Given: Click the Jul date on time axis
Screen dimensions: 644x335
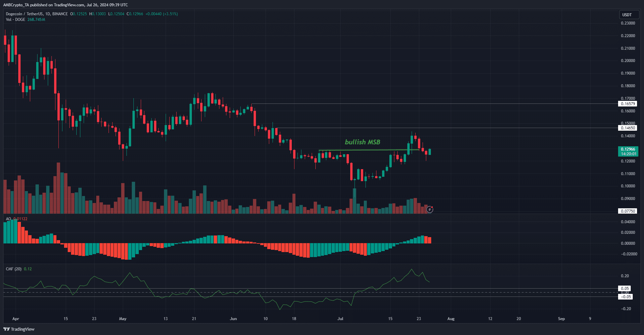Looking at the screenshot, I should [340, 319].
